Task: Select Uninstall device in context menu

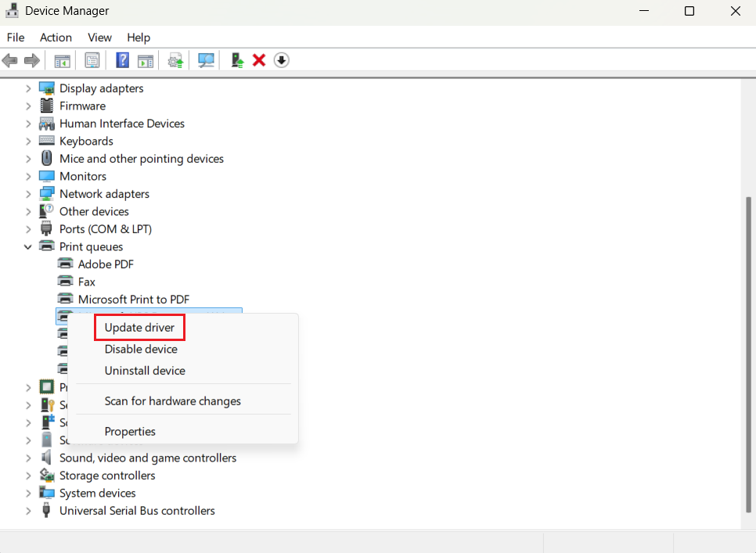Action: pos(145,371)
